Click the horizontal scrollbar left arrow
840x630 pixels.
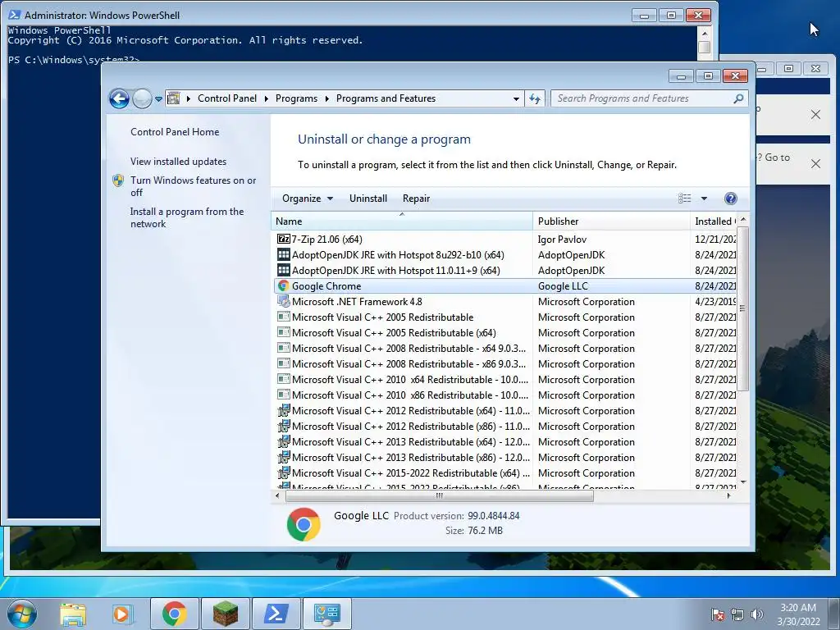(277, 496)
